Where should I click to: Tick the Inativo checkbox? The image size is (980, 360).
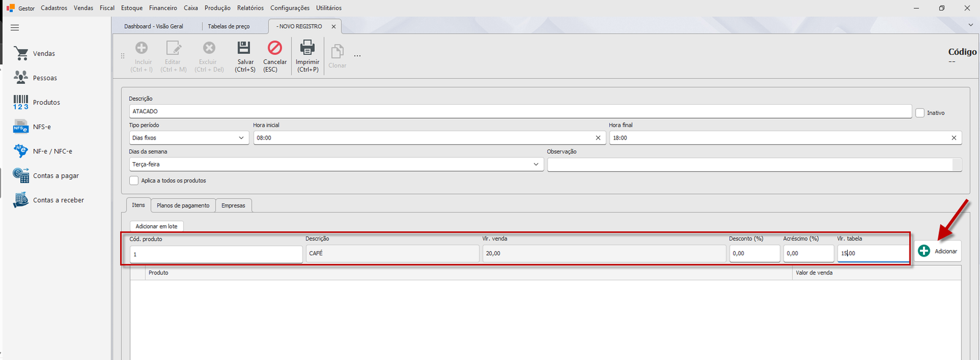click(920, 113)
